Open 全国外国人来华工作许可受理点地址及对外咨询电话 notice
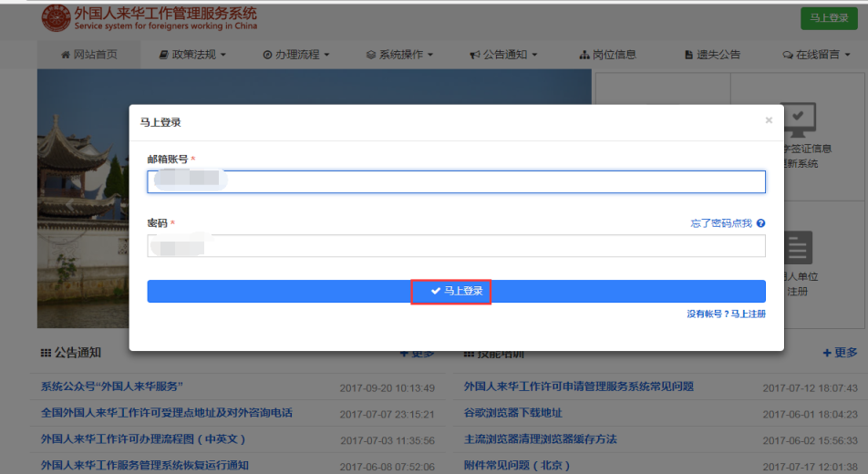 (x=167, y=413)
